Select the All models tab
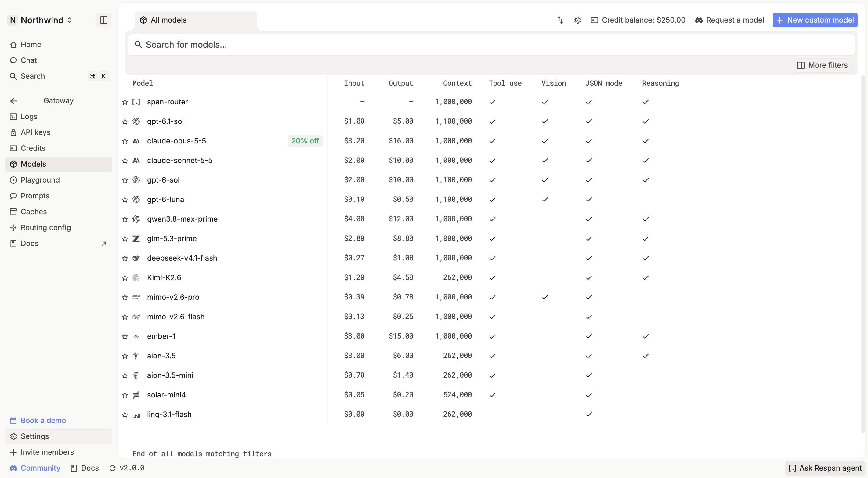 click(196, 20)
